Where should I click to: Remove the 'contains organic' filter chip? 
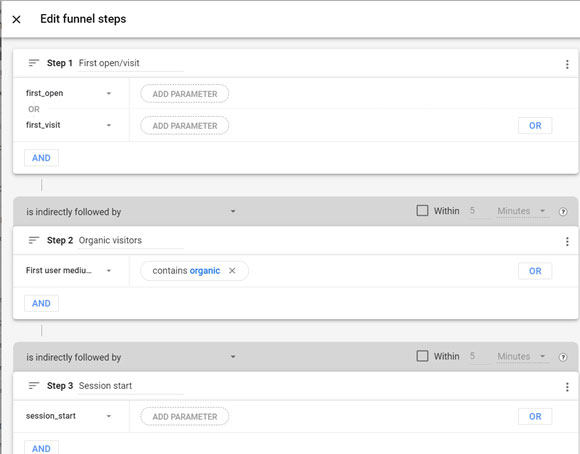[232, 271]
